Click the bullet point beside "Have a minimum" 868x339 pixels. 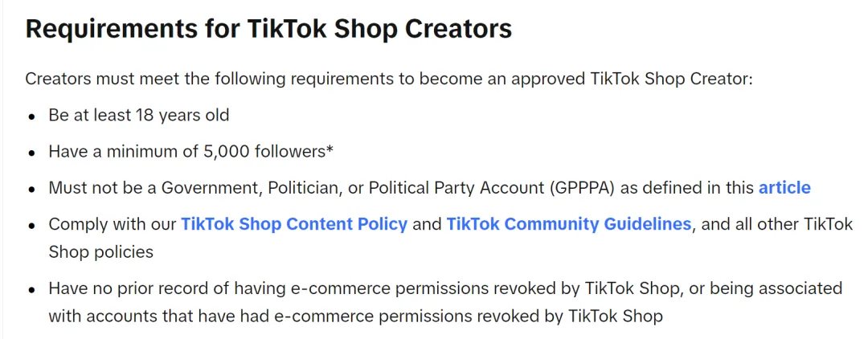pyautogui.click(x=31, y=153)
